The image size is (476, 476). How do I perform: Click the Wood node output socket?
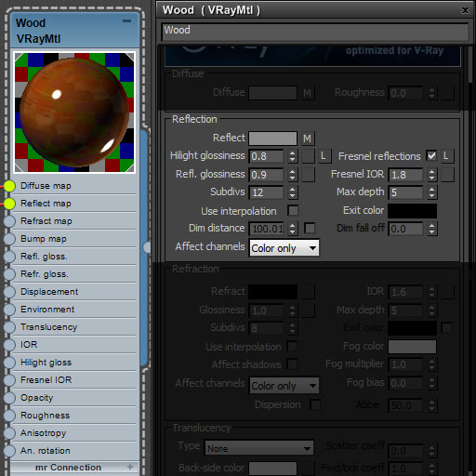[x=147, y=247]
